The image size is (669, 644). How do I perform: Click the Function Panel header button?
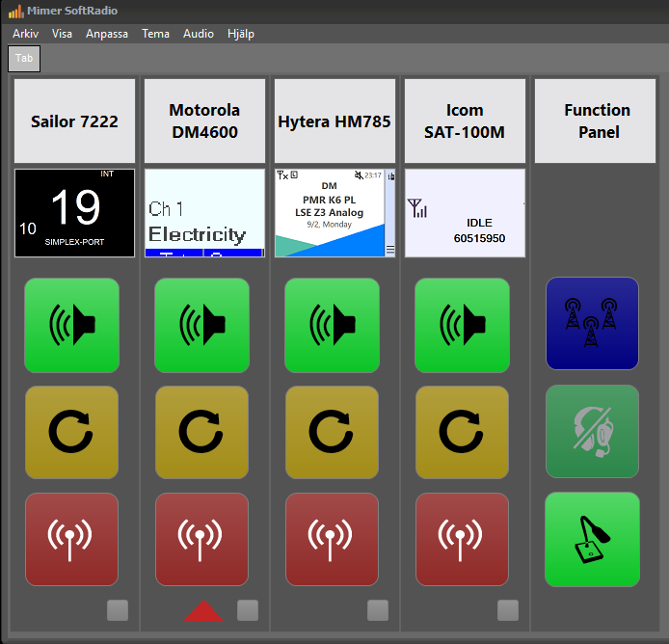tap(595, 121)
